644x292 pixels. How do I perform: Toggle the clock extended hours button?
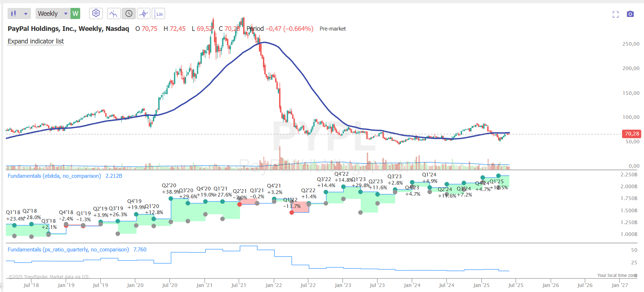(x=129, y=14)
